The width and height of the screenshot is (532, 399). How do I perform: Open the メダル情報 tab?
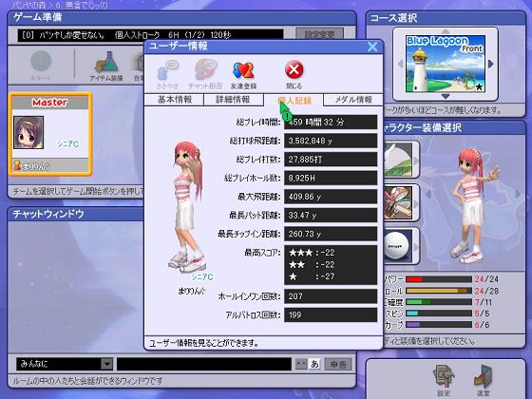(x=353, y=100)
